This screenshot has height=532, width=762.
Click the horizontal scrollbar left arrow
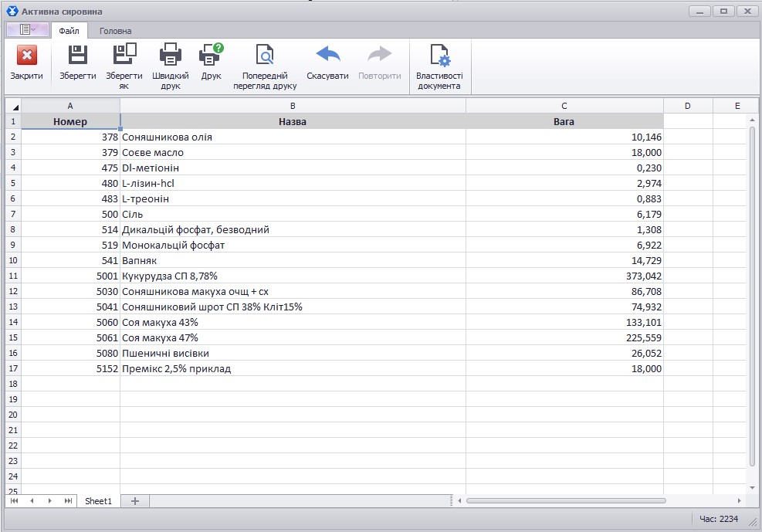coord(459,500)
